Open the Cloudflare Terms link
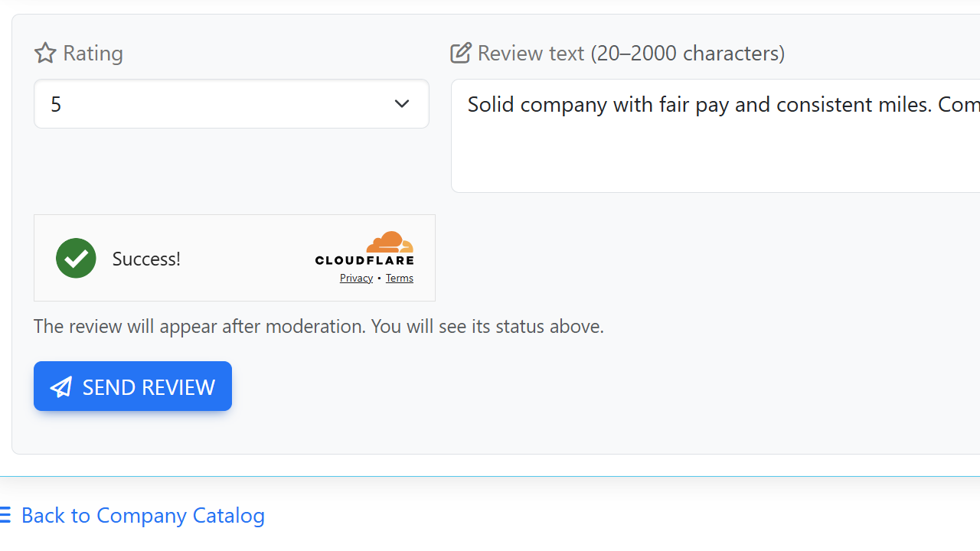The height and width of the screenshot is (551, 980). pos(400,278)
